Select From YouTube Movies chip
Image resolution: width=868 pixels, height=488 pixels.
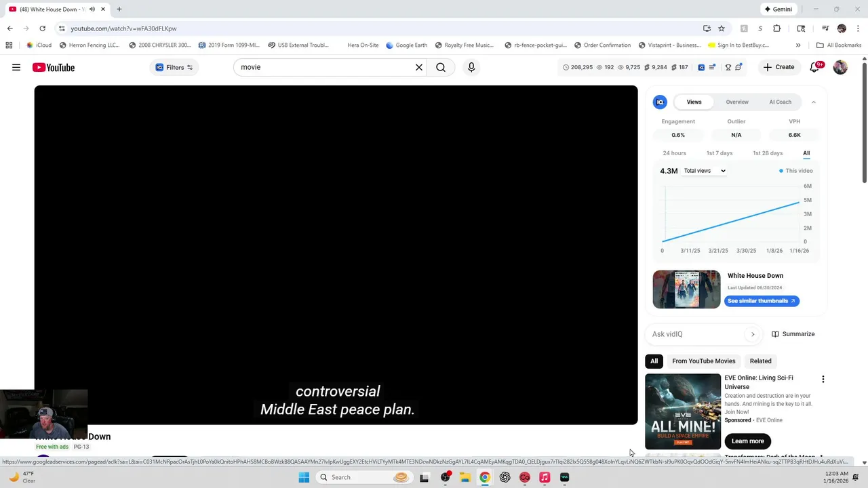click(x=704, y=361)
